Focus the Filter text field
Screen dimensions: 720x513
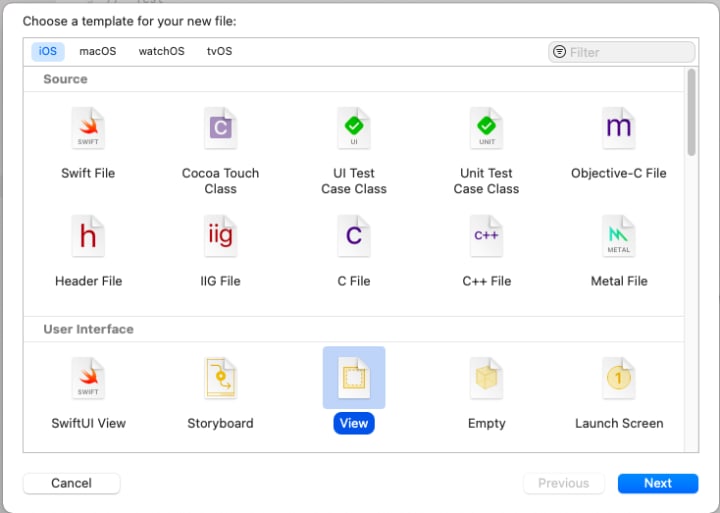click(x=621, y=52)
